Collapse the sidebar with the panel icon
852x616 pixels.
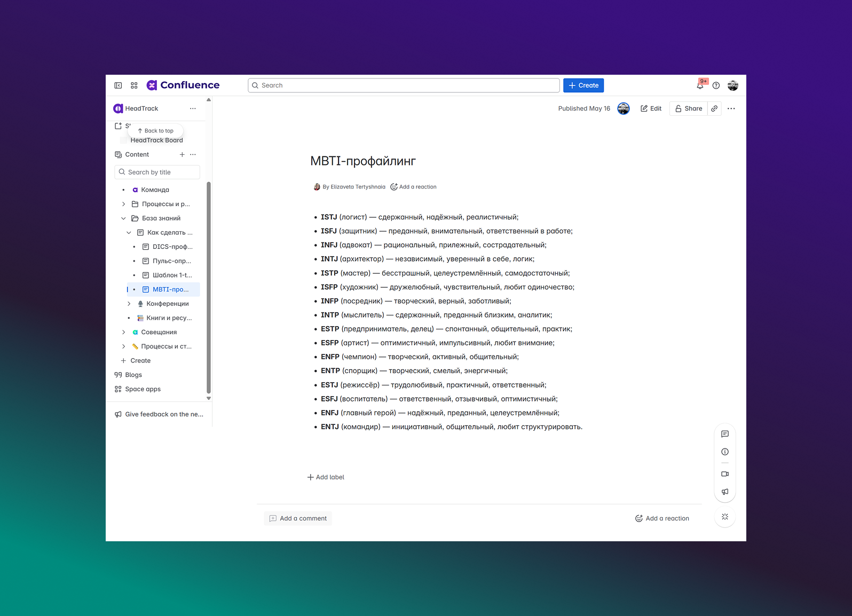tap(118, 85)
